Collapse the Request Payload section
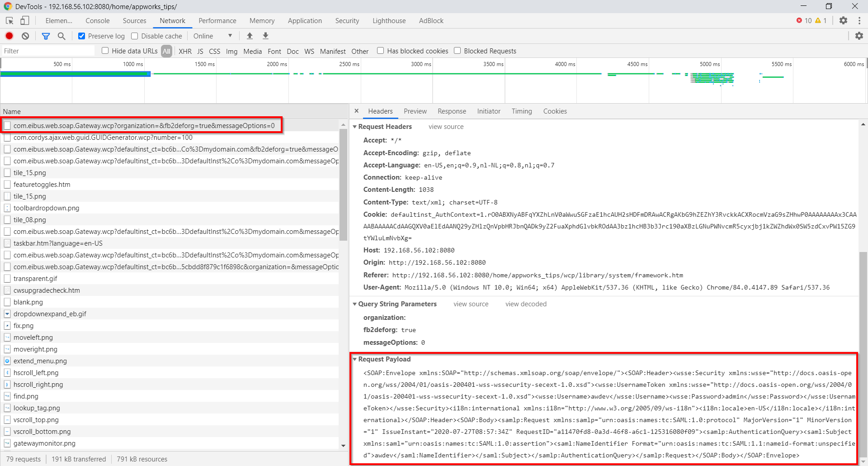This screenshot has width=868, height=466. (355, 359)
